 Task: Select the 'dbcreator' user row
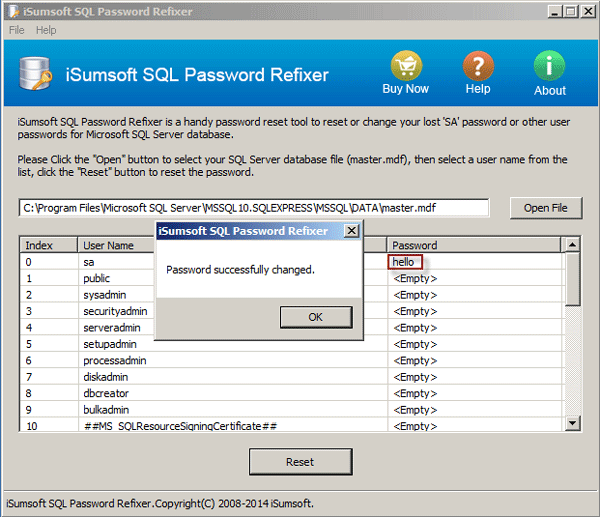(292, 393)
